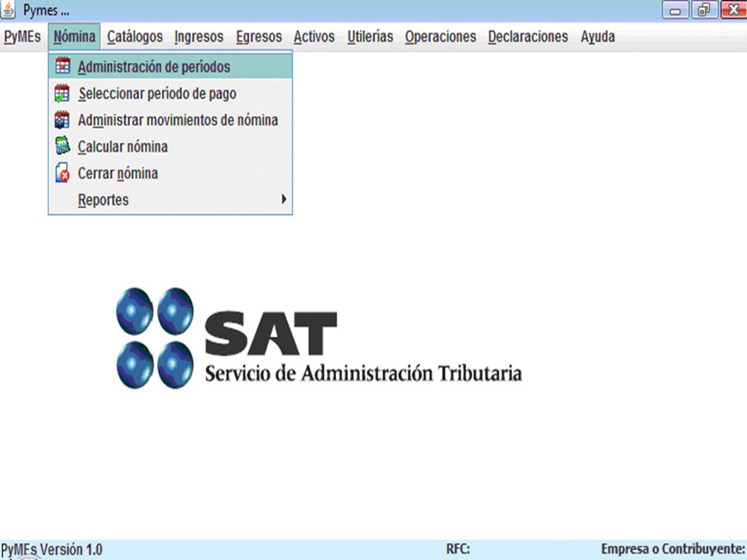Restore down the Pymes window
The height and width of the screenshot is (560, 747).
(704, 10)
